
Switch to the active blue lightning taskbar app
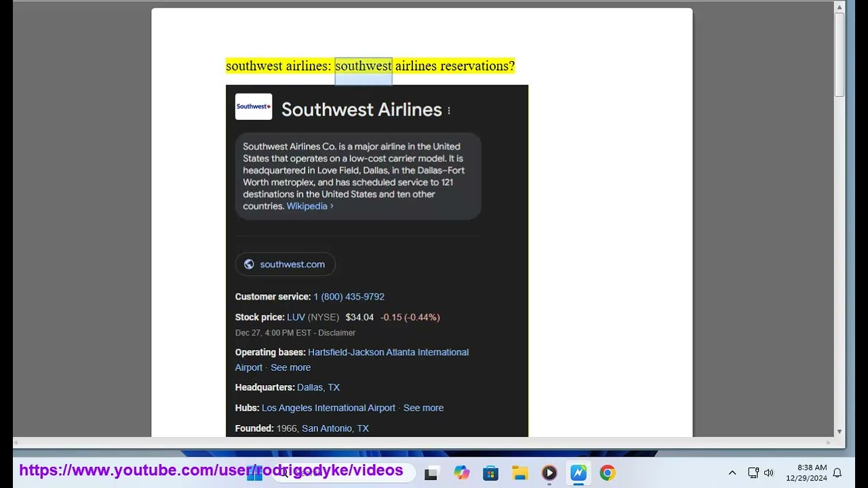(578, 473)
